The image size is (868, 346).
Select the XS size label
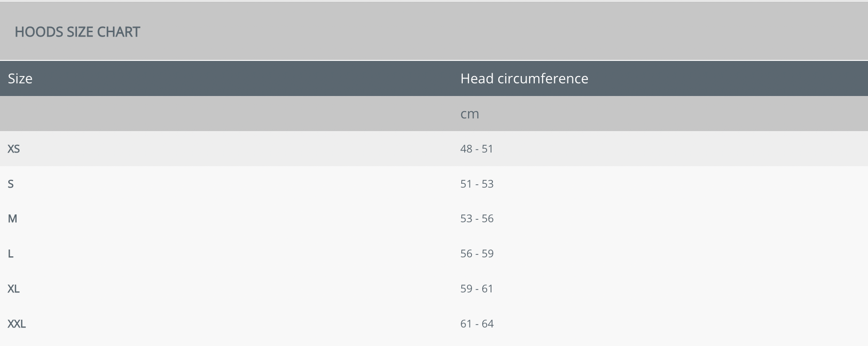14,149
